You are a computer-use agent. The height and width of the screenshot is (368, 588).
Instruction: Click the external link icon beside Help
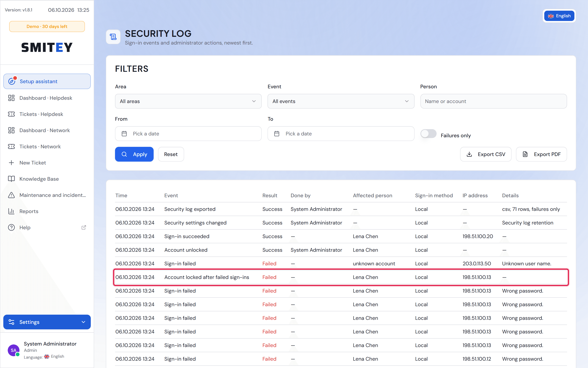click(x=84, y=227)
